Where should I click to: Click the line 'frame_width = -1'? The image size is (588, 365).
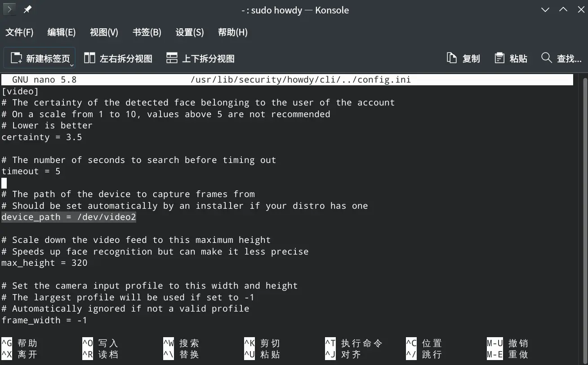[45, 320]
